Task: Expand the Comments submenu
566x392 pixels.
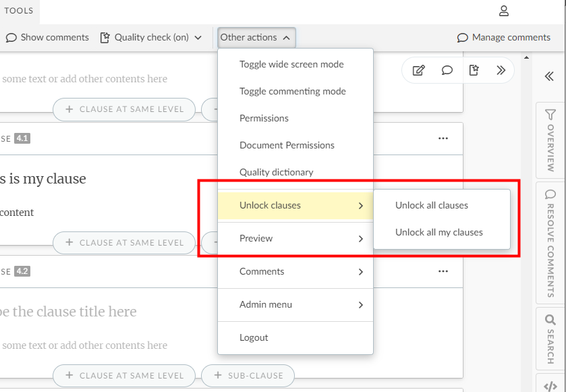Action: pos(295,271)
